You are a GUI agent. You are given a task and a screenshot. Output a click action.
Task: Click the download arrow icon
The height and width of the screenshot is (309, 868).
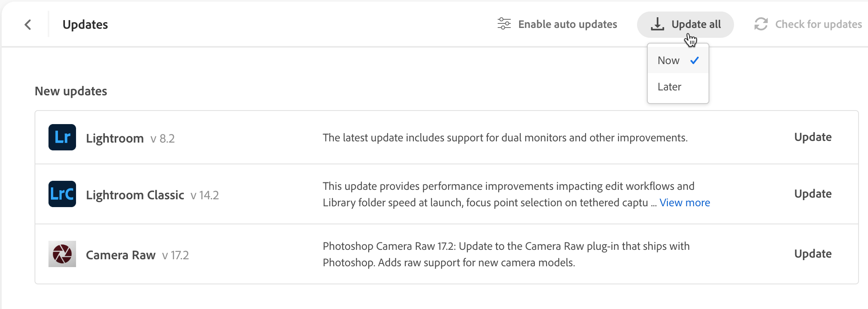pyautogui.click(x=657, y=24)
